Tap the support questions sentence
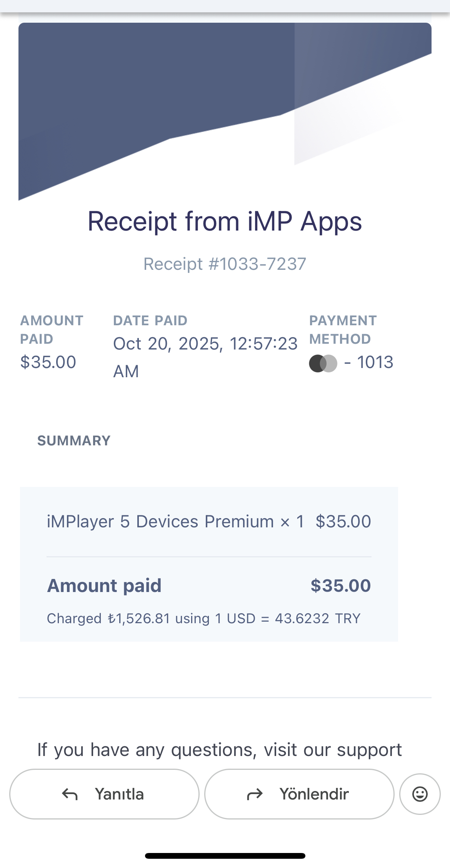The height and width of the screenshot is (868, 450). tap(219, 750)
